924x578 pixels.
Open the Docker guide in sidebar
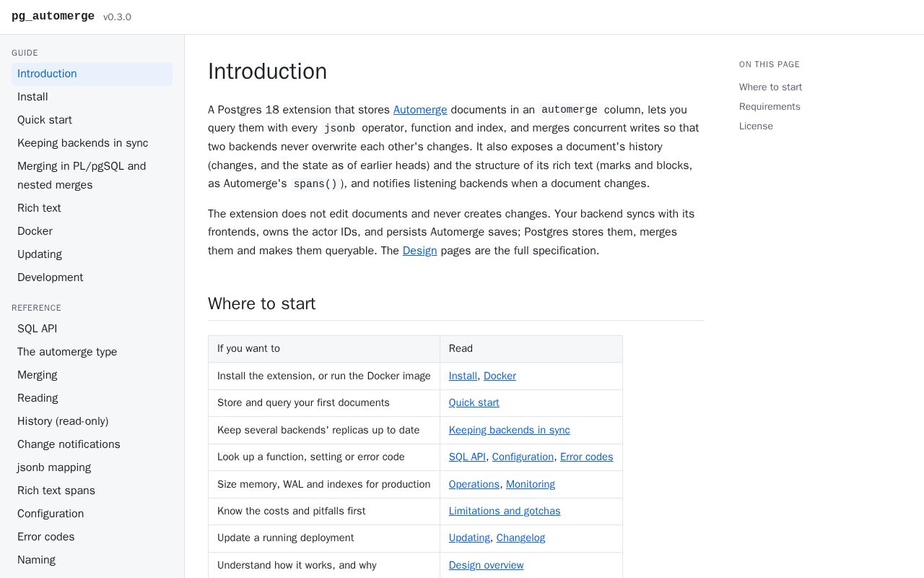[92, 231]
